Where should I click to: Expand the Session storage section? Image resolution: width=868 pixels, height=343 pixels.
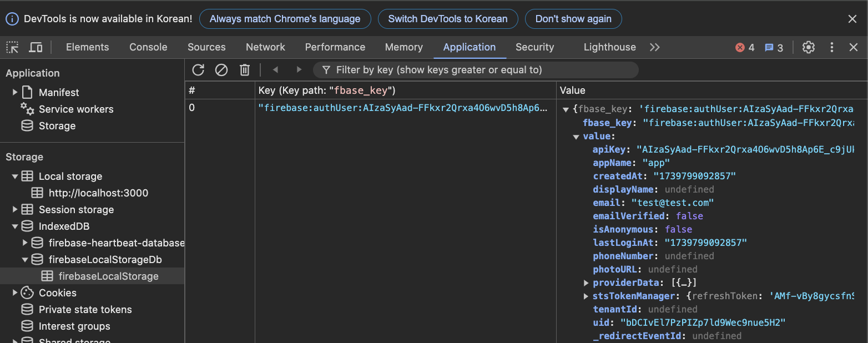pos(15,209)
